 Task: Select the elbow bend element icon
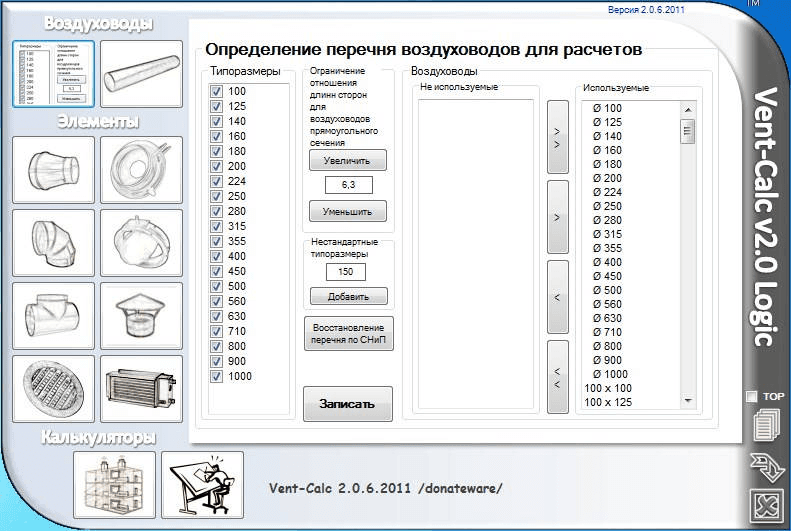coord(53,243)
